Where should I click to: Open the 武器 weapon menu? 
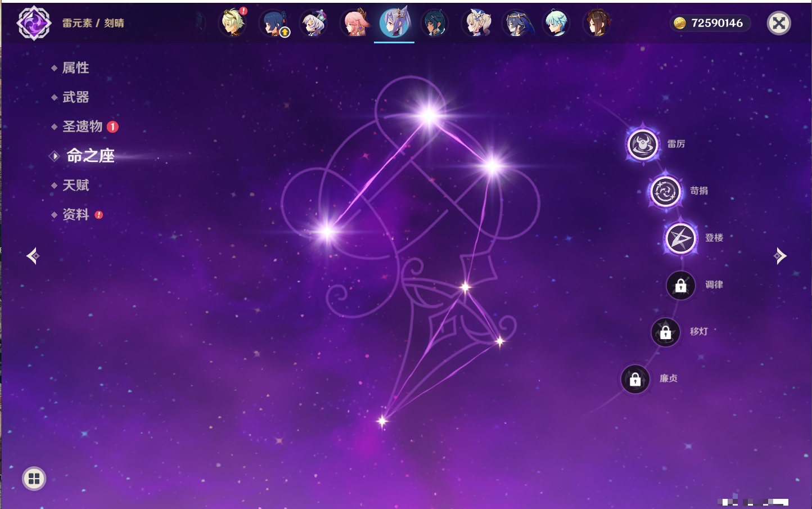(75, 97)
